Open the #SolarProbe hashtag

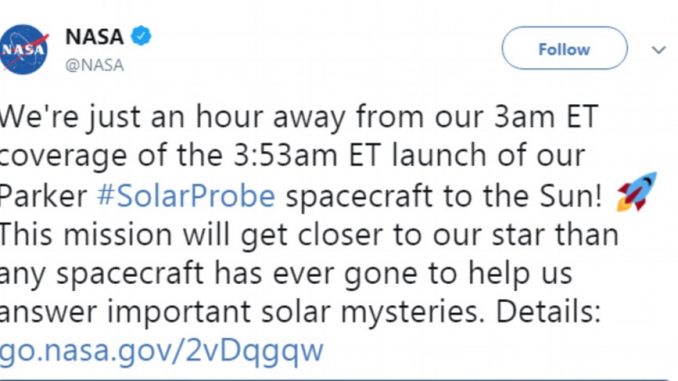(x=186, y=196)
